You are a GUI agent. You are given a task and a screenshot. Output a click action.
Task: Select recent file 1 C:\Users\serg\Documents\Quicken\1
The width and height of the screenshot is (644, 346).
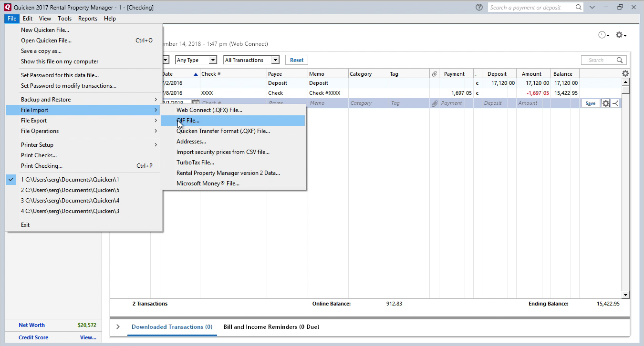click(84, 180)
